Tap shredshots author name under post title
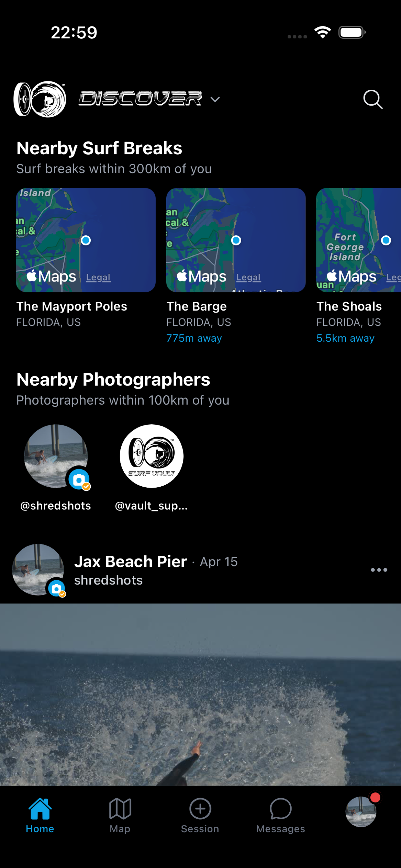This screenshot has width=401, height=868. tap(108, 580)
